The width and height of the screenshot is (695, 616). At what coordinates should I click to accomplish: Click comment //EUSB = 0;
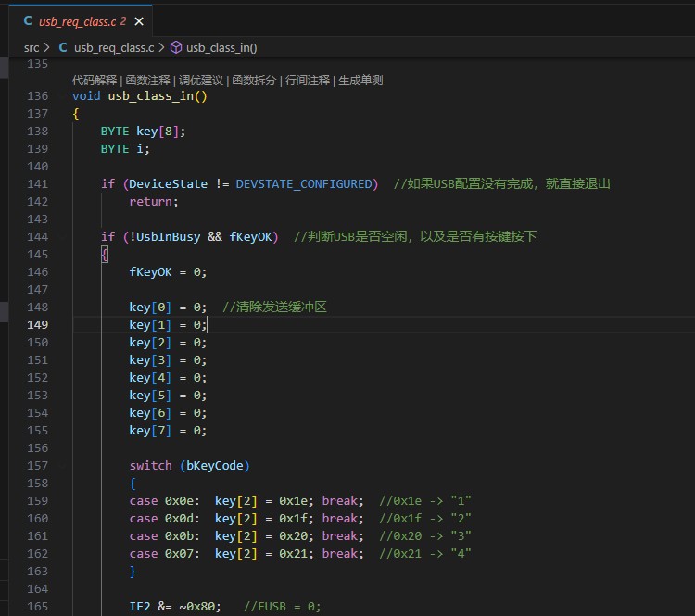click(x=282, y=606)
